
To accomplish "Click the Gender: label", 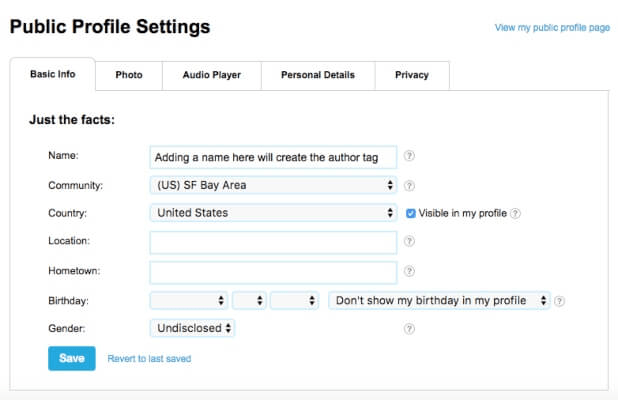I will (67, 328).
